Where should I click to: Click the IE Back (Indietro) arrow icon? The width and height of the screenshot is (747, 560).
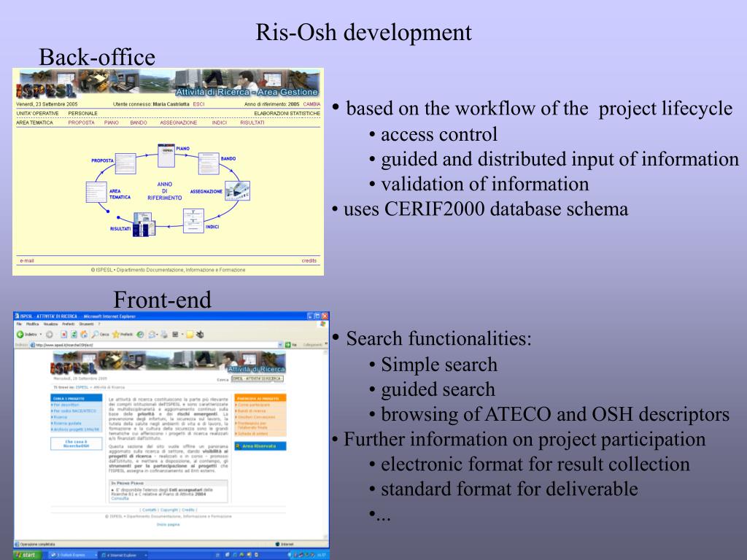coord(20,335)
